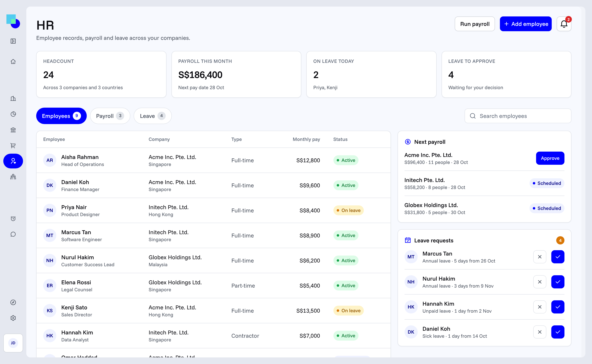Click Elena Rossi's S$5,400 monthly pay

pyautogui.click(x=310, y=286)
